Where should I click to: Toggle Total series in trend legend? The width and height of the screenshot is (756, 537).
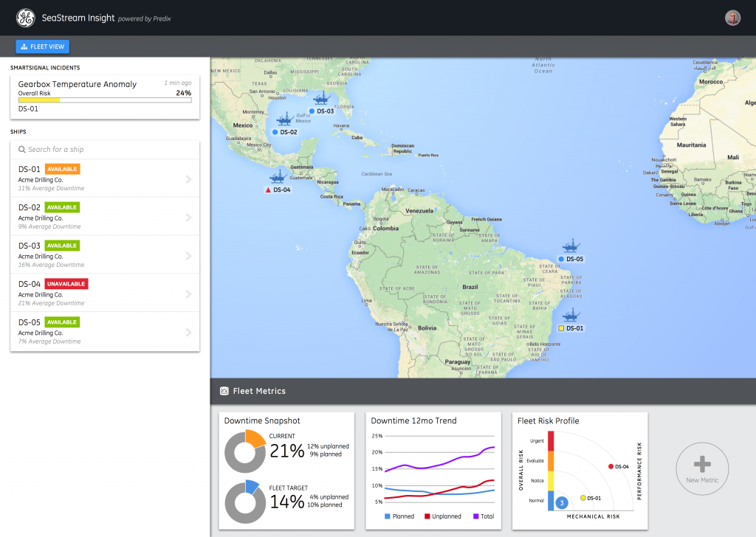[x=484, y=516]
